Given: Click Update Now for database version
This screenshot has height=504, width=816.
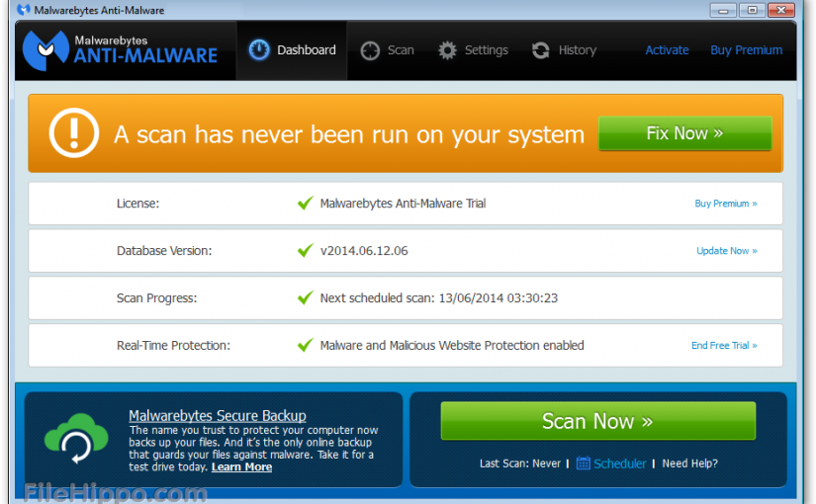Looking at the screenshot, I should [726, 251].
